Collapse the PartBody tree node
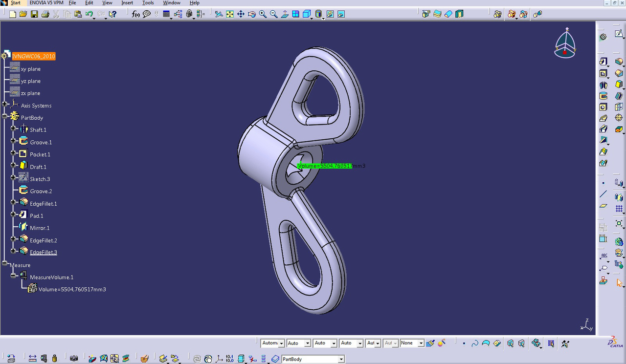Image resolution: width=626 pixels, height=364 pixels. point(4,116)
